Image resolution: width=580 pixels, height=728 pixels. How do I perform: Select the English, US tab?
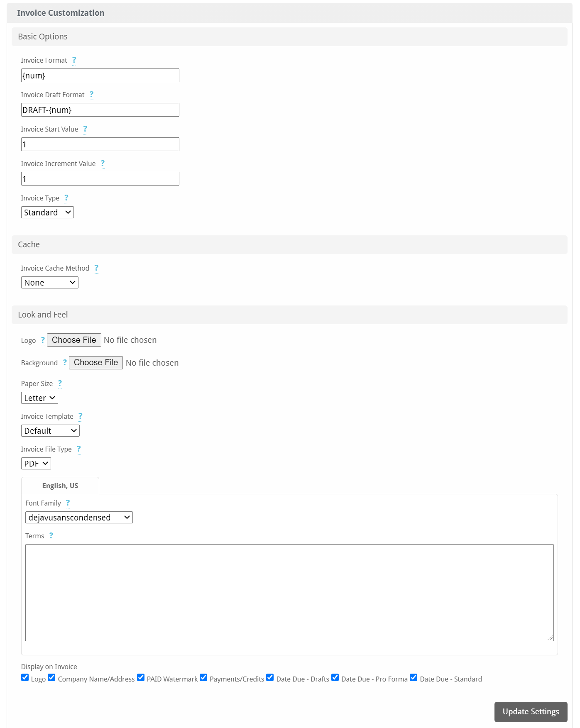[60, 486]
